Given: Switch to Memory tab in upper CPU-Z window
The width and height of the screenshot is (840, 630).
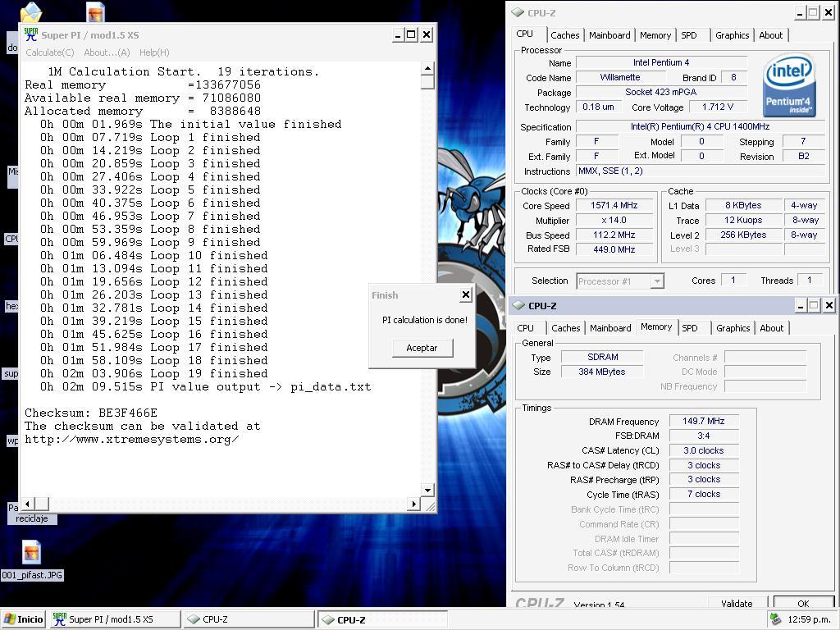Looking at the screenshot, I should (655, 35).
